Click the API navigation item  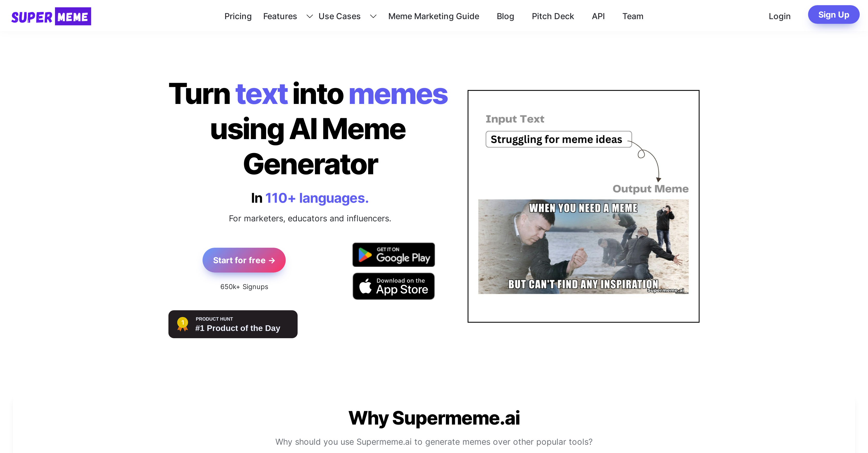click(x=598, y=16)
